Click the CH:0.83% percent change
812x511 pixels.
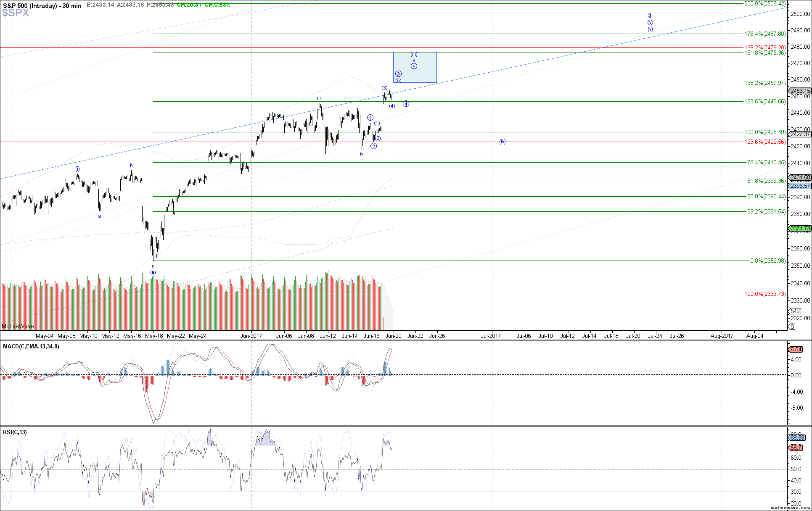[x=217, y=5]
